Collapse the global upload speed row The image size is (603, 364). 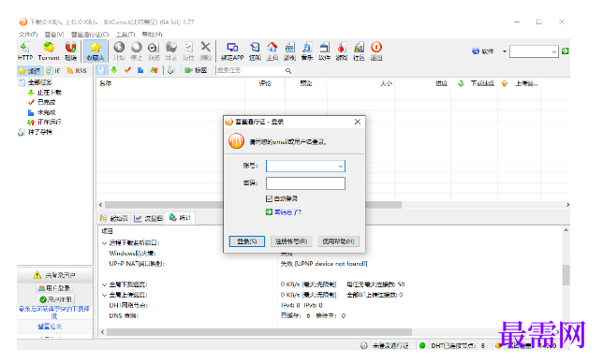[x=104, y=295]
